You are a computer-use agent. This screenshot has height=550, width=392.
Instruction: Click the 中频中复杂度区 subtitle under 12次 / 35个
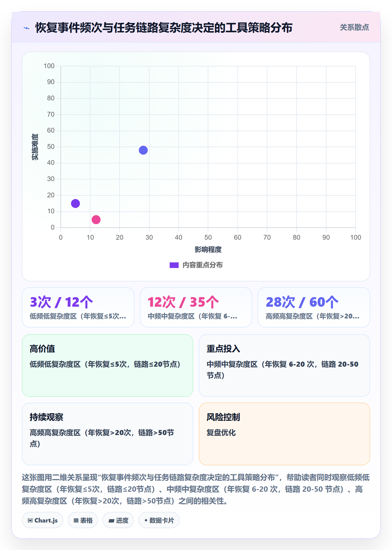[193, 316]
